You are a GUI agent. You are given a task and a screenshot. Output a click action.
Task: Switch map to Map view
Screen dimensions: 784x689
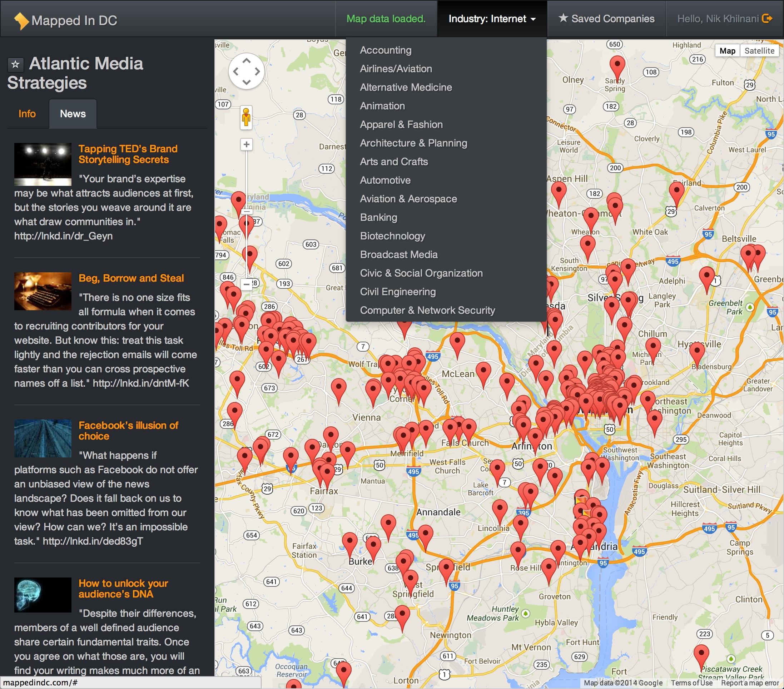[727, 51]
